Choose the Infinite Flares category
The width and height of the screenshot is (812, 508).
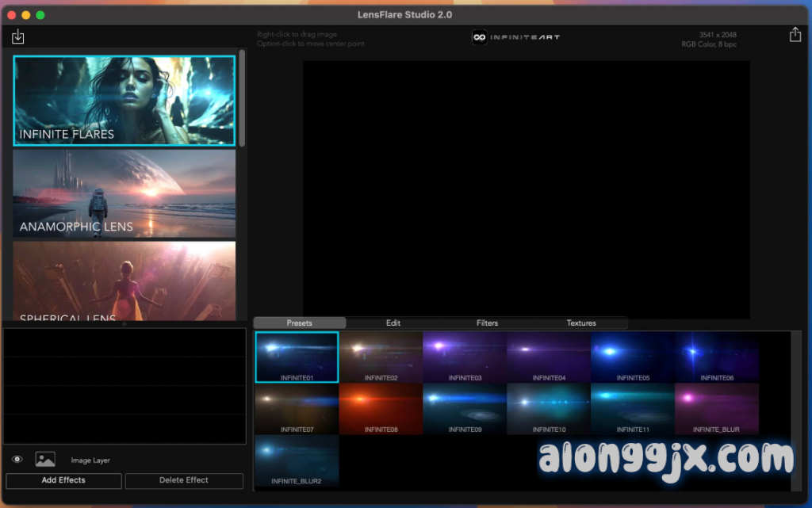click(124, 101)
